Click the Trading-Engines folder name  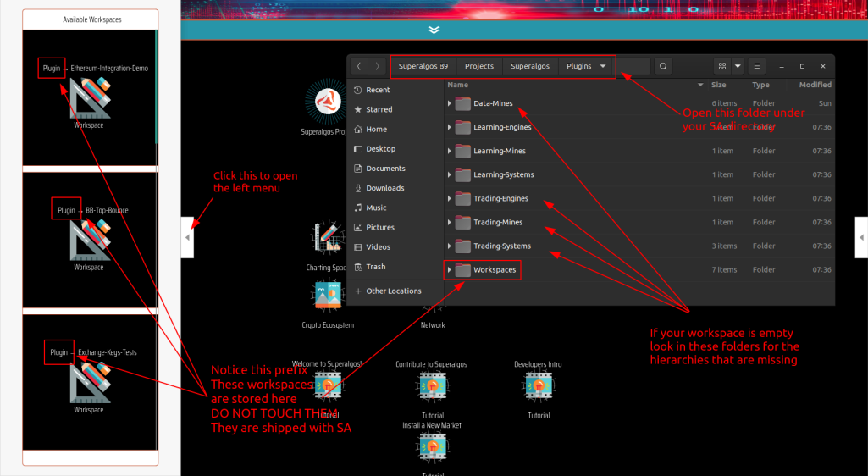pos(501,199)
